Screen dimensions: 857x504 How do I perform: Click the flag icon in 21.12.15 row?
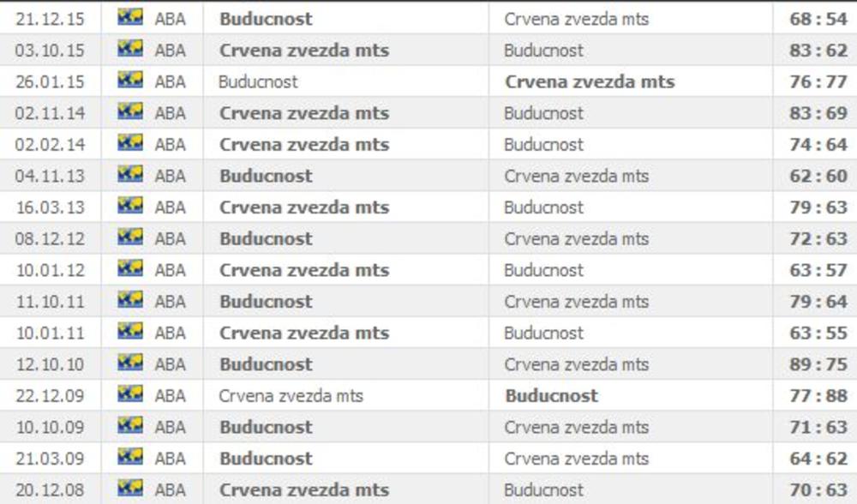130,18
